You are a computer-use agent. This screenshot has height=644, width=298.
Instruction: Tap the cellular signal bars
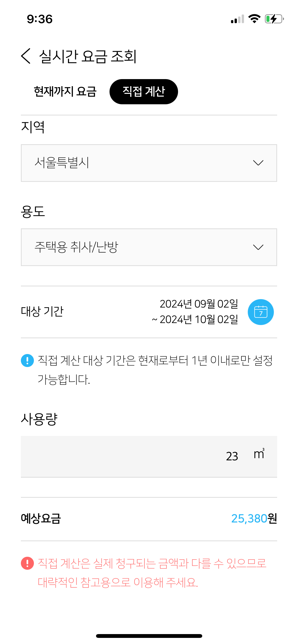point(237,19)
